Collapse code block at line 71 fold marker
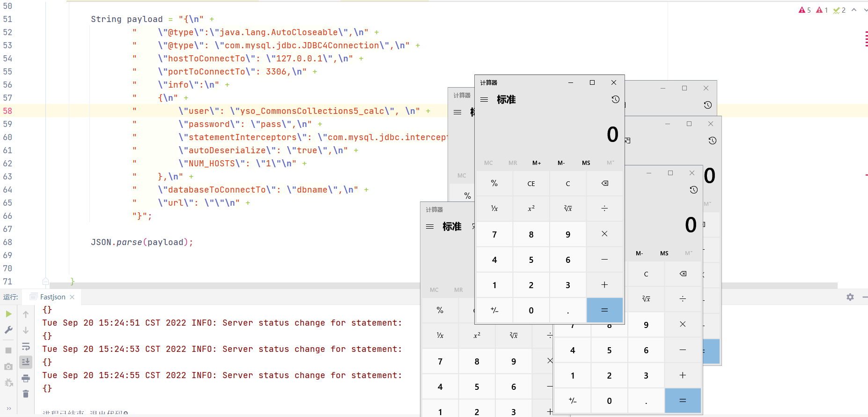868x417 pixels. (x=45, y=282)
